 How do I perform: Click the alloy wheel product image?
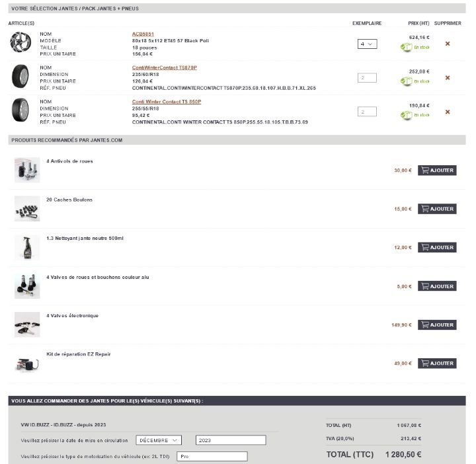point(20,43)
